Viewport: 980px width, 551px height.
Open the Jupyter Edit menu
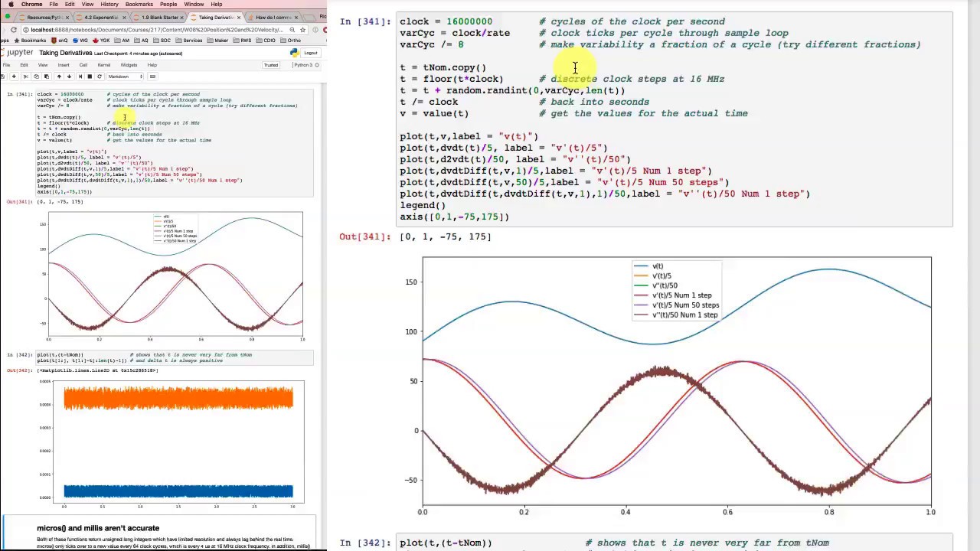(x=24, y=65)
